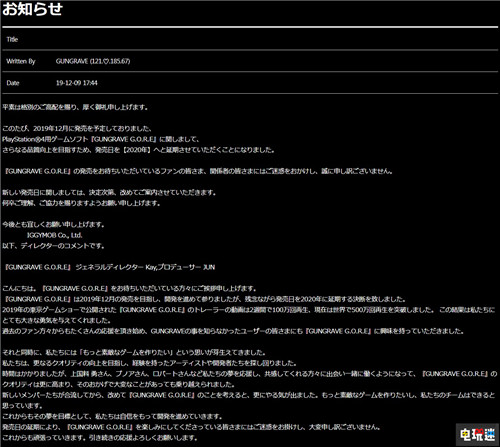The width and height of the screenshot is (500, 447).
Task: Click the line starting それと同時に
Action: [134, 353]
